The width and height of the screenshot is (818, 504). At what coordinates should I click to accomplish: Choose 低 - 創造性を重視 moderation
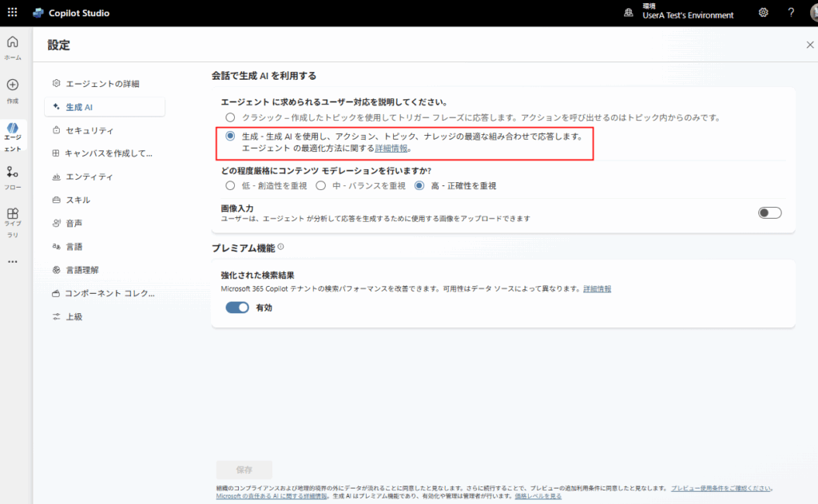click(230, 186)
